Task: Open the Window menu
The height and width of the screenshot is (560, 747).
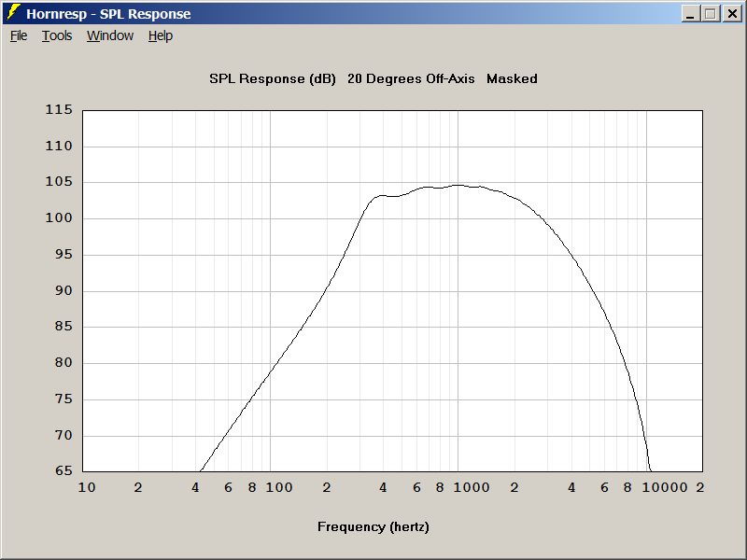Action: pos(110,35)
